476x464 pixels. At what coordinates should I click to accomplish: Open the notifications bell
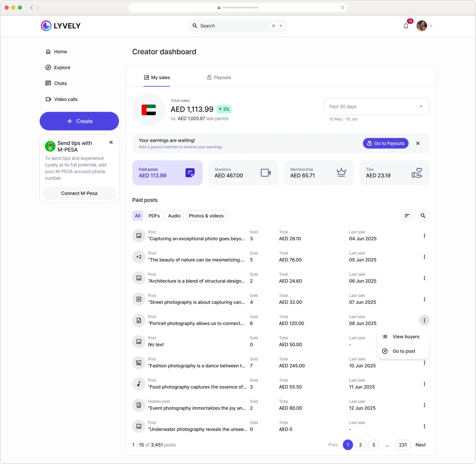click(406, 26)
